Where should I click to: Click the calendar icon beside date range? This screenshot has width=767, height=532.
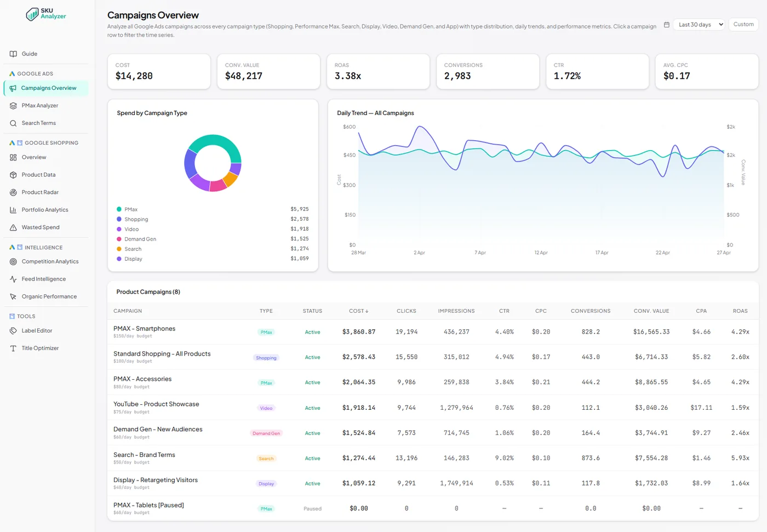666,25
